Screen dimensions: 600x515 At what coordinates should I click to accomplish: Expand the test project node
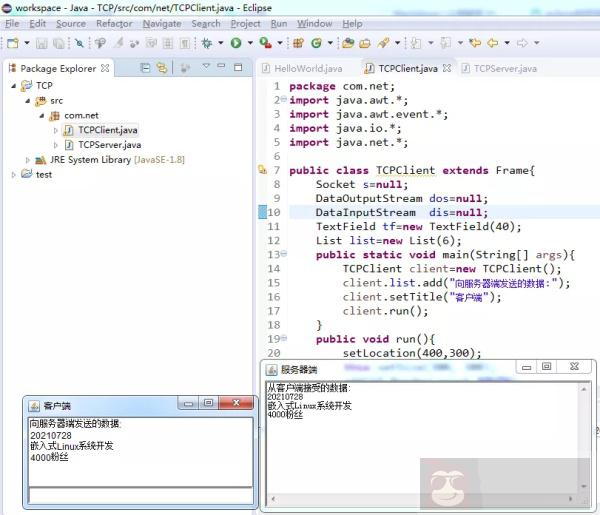click(x=14, y=175)
